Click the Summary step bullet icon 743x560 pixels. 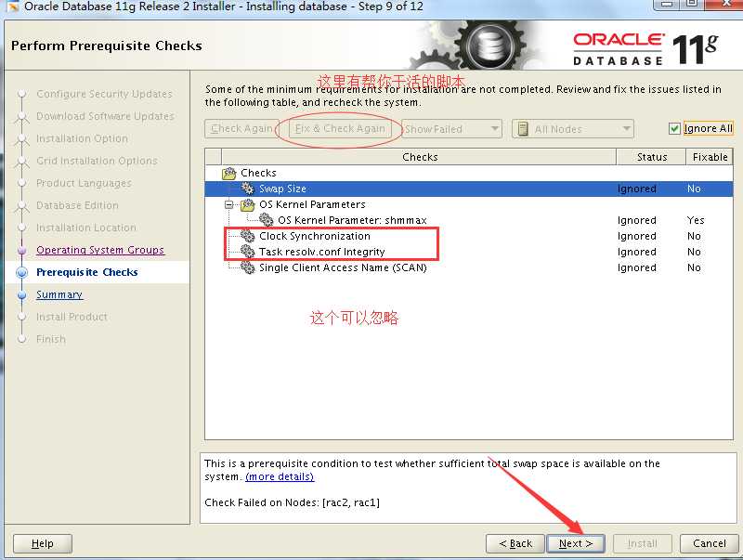[x=21, y=294]
